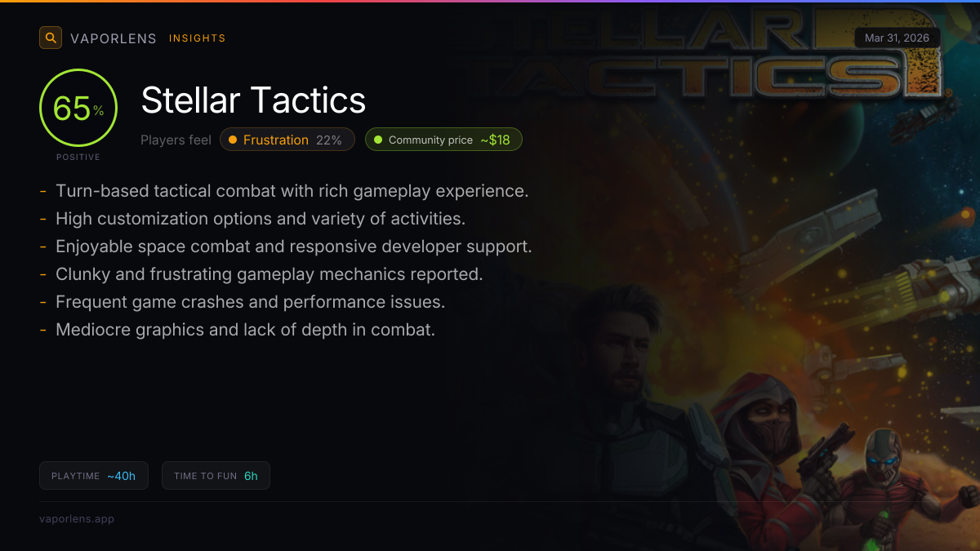Click the orange Frustration dot
Screen dimensions: 980x551
tap(233, 140)
